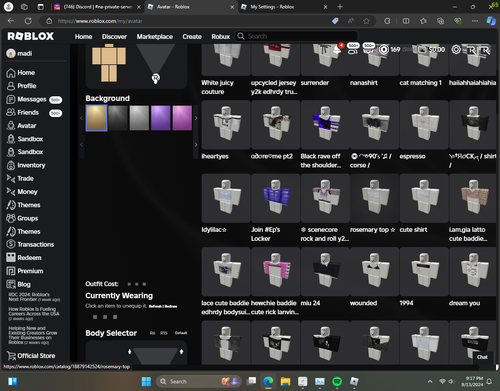Open Marketplace in top navigation
Image resolution: width=500 pixels, height=391 pixels.
click(155, 37)
